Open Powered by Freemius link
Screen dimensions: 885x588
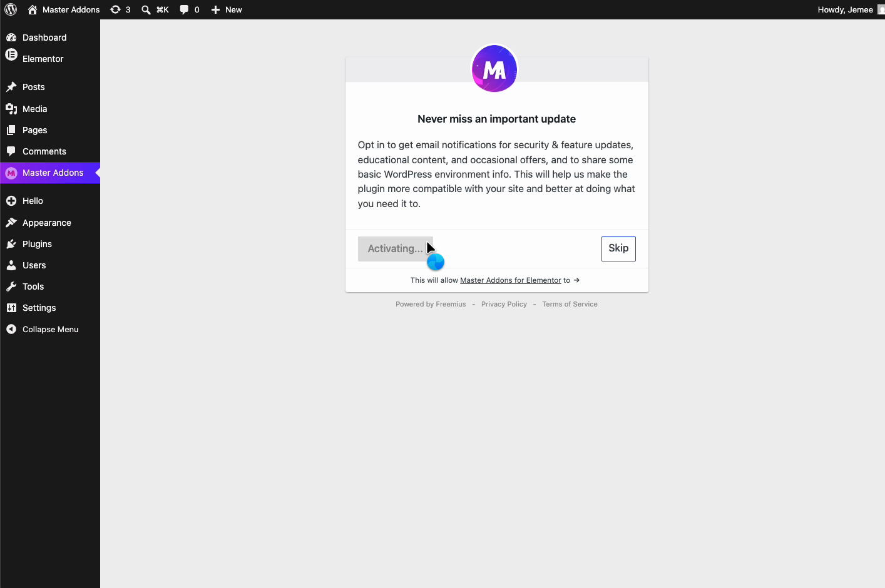(431, 304)
